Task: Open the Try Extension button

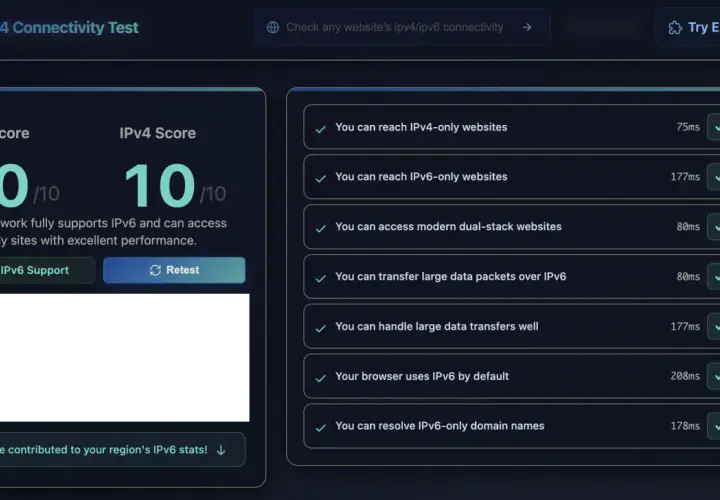Action: (689, 28)
